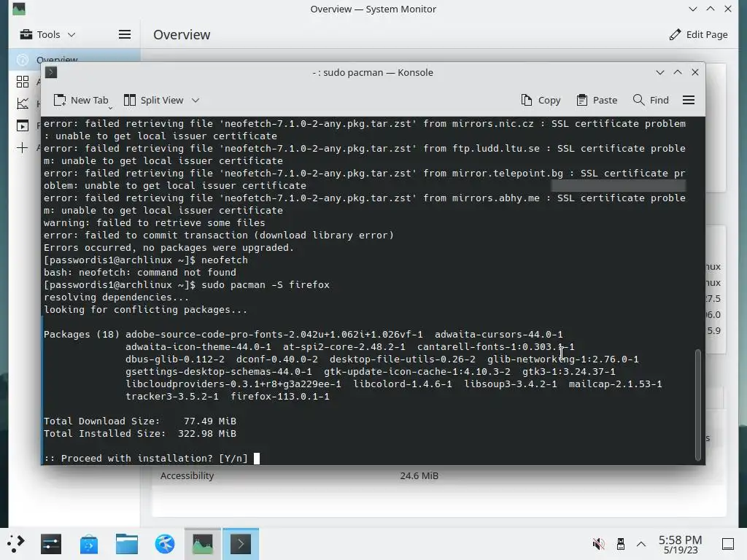Click the Paste button in Konsole
747x560 pixels.
tap(597, 101)
